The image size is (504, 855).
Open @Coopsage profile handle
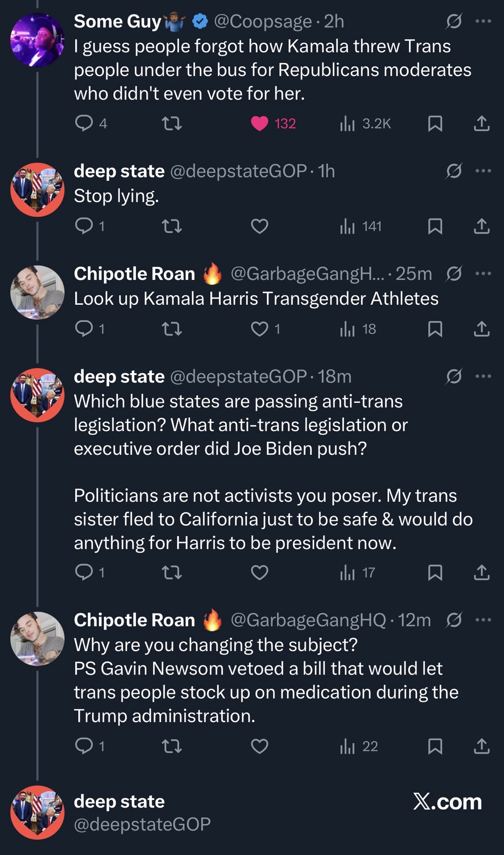click(262, 21)
